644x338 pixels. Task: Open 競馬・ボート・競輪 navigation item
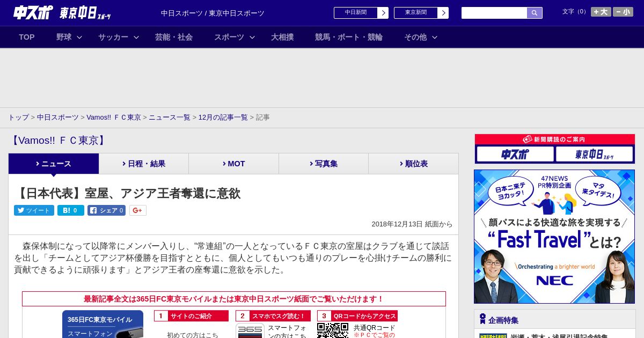coord(349,37)
